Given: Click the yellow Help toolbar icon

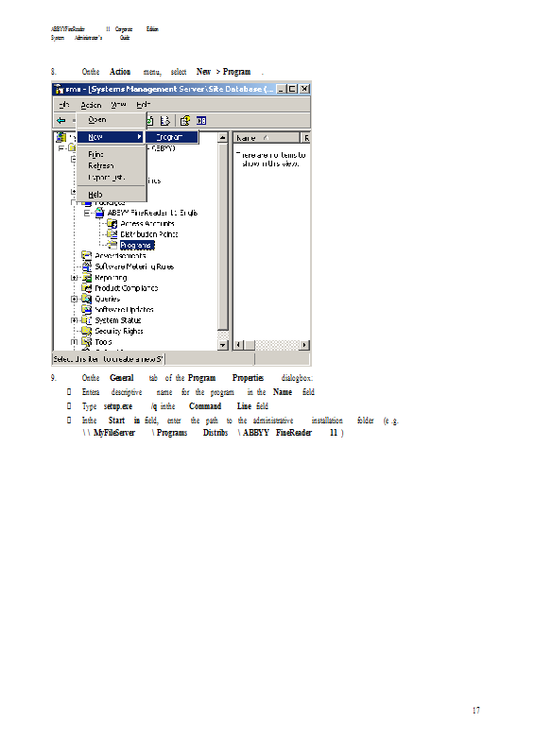Looking at the screenshot, I should [185, 121].
